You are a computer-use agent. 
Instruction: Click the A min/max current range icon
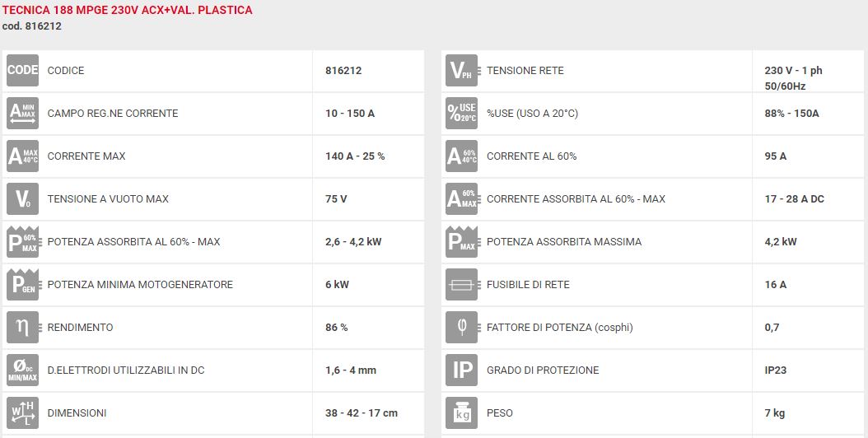click(23, 113)
